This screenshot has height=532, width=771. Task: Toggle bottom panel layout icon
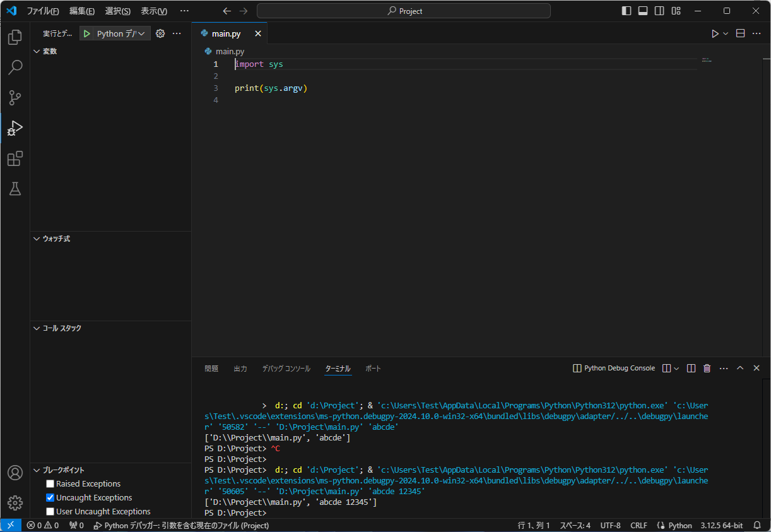coord(643,11)
